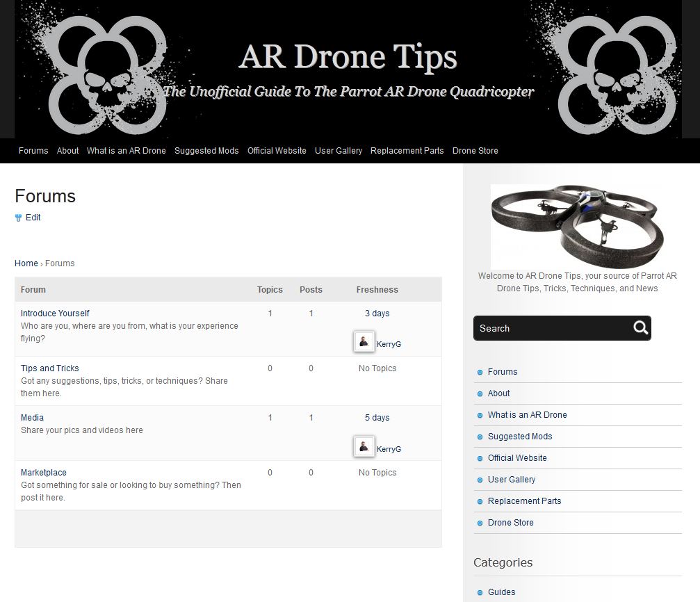
Task: Open the Media forum
Action: 32,418
